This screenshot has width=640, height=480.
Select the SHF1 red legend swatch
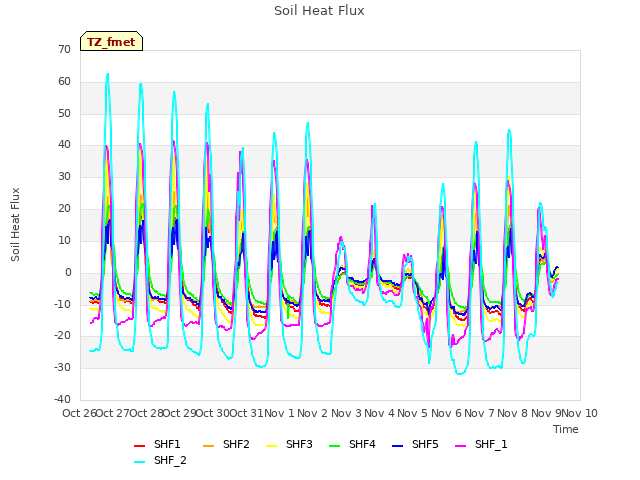pyautogui.click(x=140, y=446)
